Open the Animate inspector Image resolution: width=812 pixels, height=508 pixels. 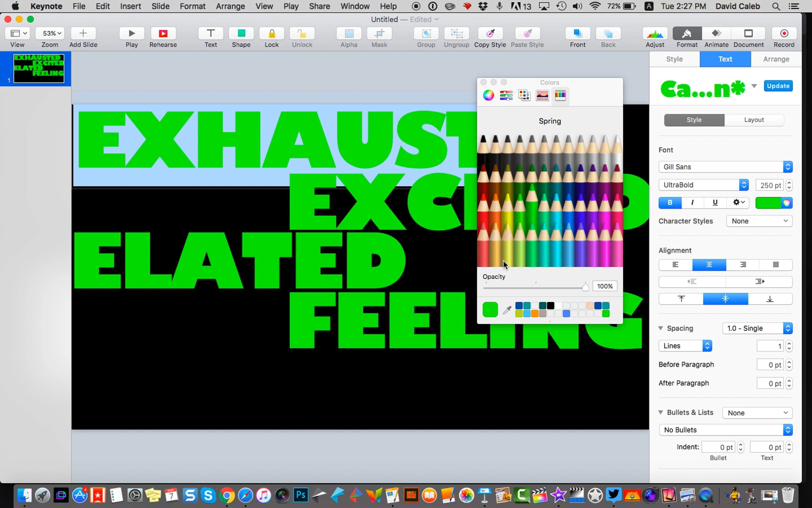716,34
